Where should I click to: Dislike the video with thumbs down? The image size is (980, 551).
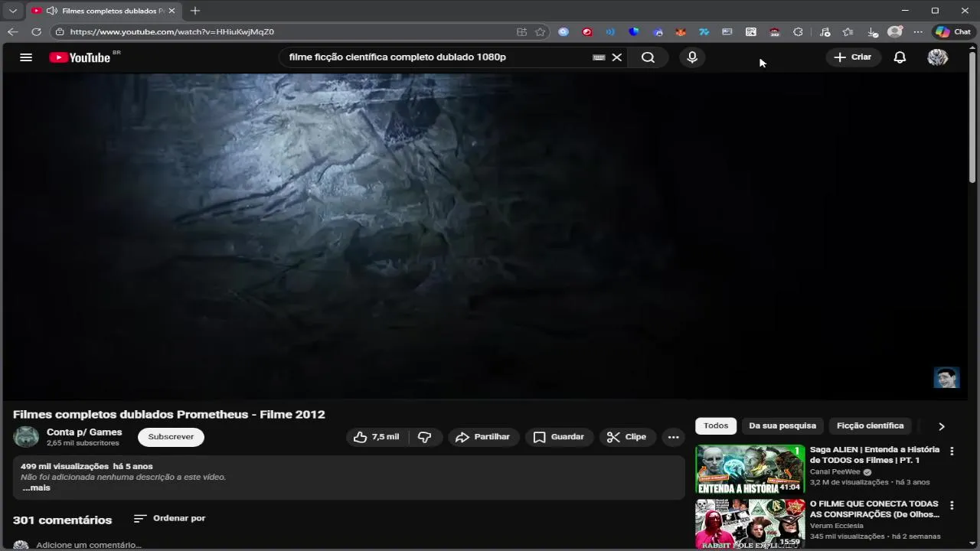click(x=425, y=437)
